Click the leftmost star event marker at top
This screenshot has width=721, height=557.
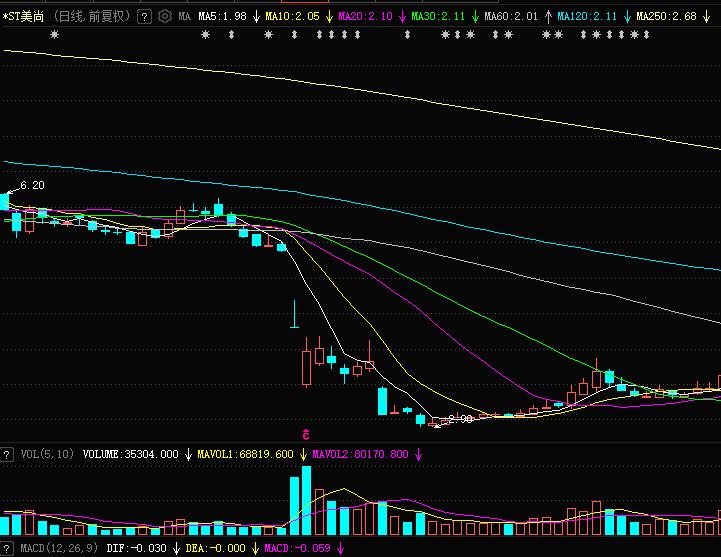click(55, 34)
